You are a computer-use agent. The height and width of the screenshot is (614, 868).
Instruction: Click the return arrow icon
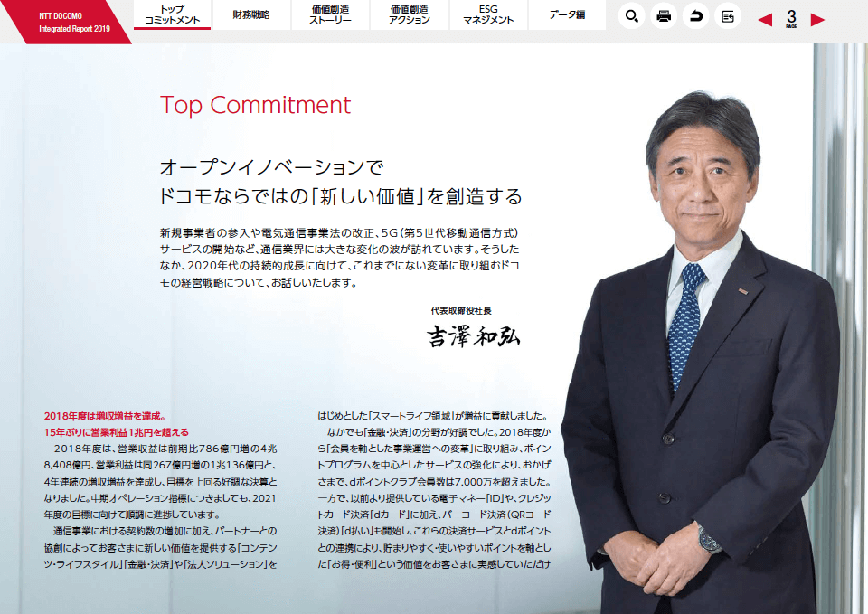695,16
